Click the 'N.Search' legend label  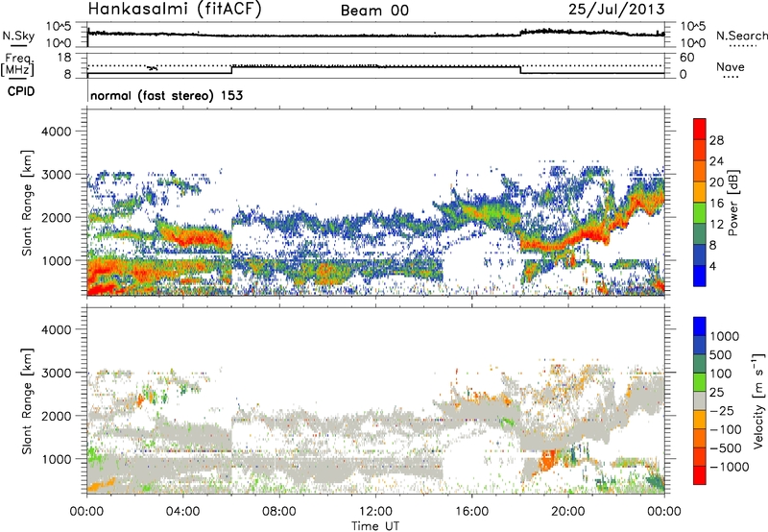tap(741, 36)
